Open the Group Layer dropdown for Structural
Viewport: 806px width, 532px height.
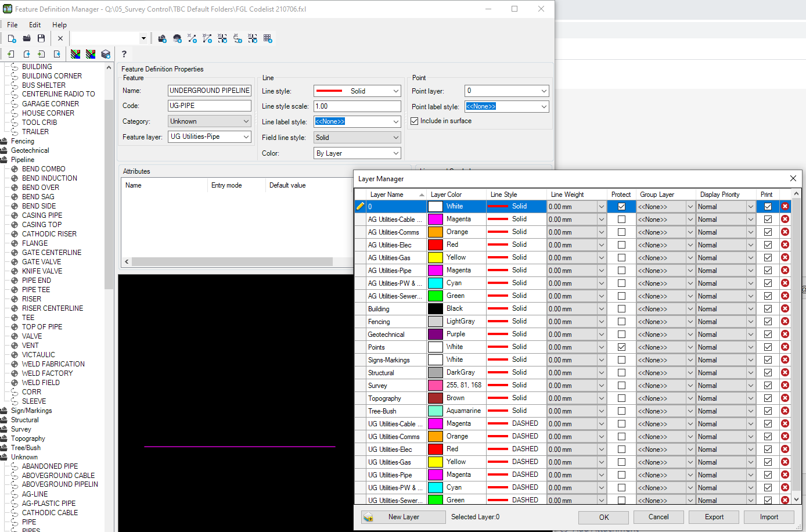pos(690,372)
